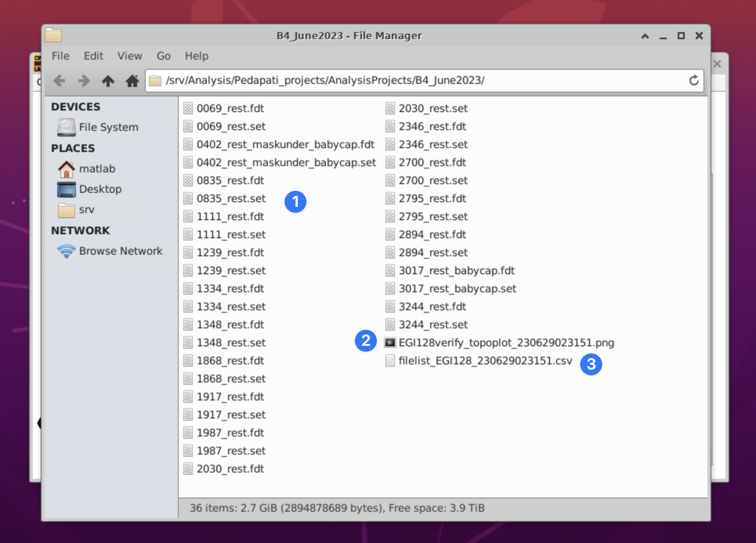Viewport: 756px width, 543px height.
Task: Open the srv folder shortcut
Action: pos(86,210)
